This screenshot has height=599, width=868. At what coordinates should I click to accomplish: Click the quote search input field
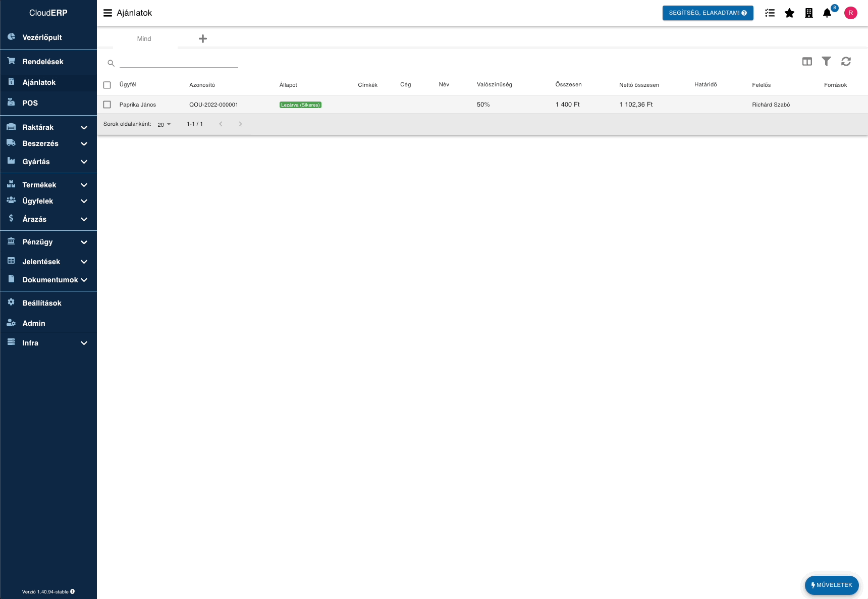coord(179,63)
